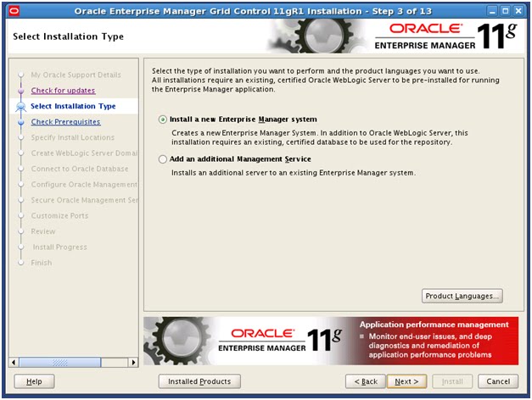Open the Check Prerequisites step link
The width and height of the screenshot is (532, 400).
pos(66,122)
